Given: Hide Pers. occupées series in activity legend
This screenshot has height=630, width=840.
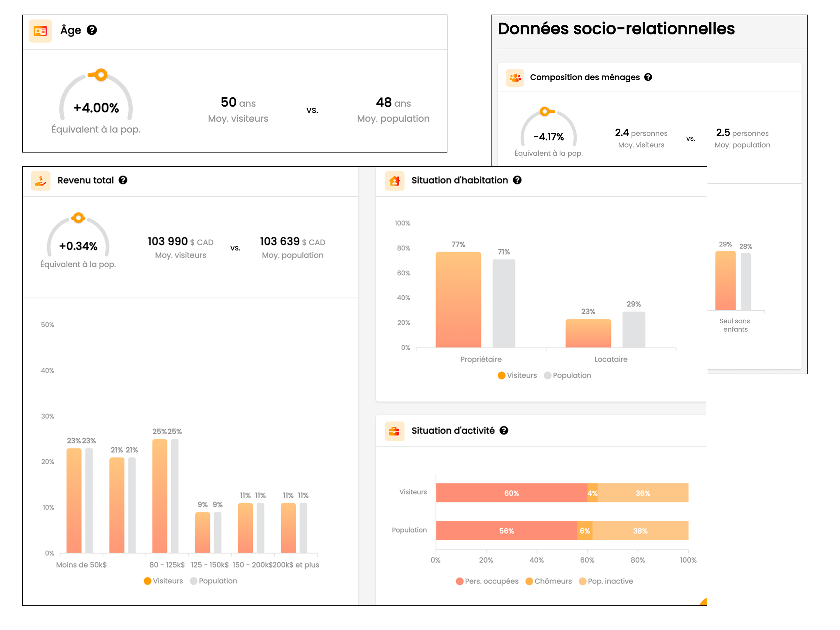Looking at the screenshot, I should click(487, 581).
